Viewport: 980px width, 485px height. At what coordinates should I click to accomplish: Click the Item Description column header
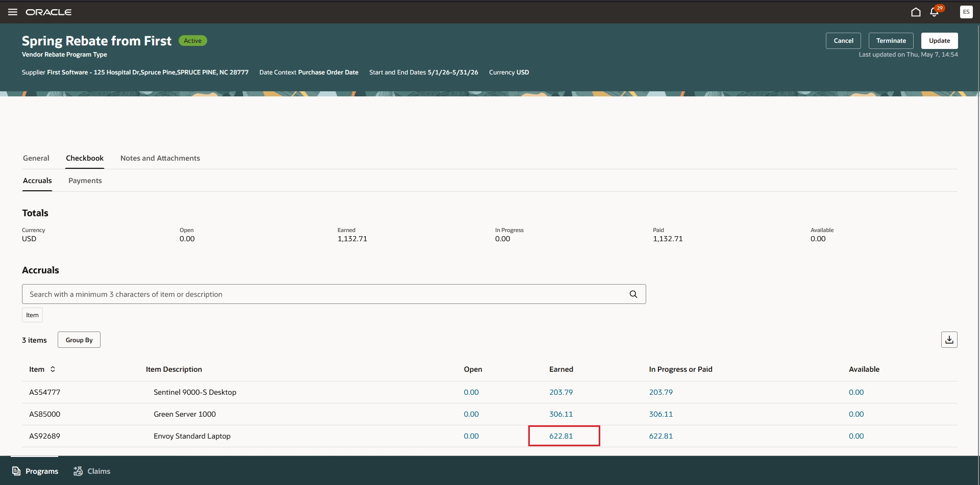[174, 369]
